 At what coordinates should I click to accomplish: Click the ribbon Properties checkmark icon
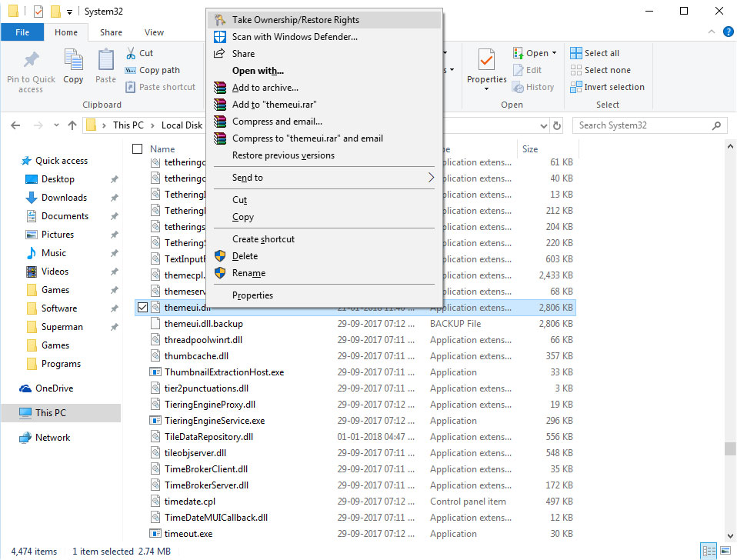[x=486, y=60]
